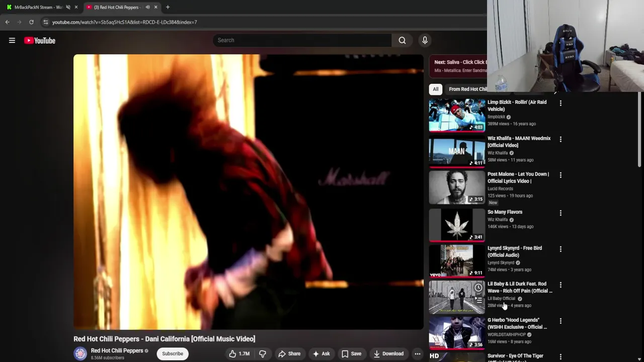The width and height of the screenshot is (644, 362).
Task: Save video to a playlist
Action: point(351,353)
